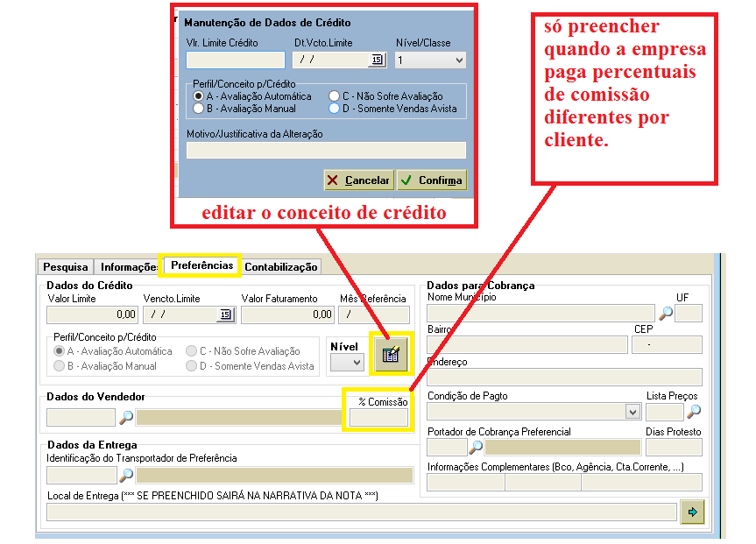Image resolution: width=756 pixels, height=544 pixels.
Task: Click the Transportador code field in Dados da Entrega
Action: coord(81,475)
